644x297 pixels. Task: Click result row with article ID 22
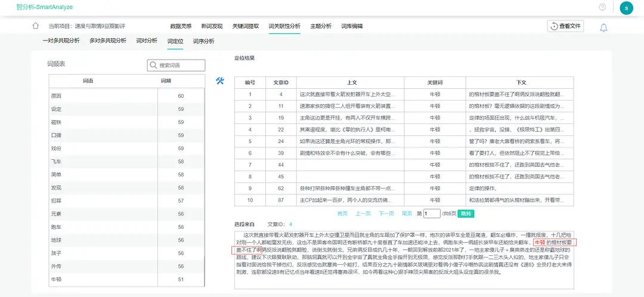tap(403, 130)
